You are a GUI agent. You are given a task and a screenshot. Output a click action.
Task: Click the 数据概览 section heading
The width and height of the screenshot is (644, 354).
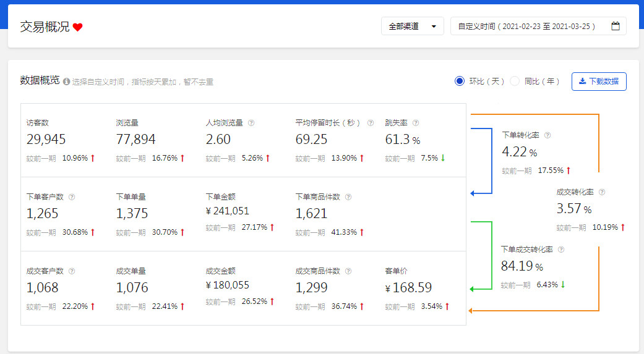point(40,80)
